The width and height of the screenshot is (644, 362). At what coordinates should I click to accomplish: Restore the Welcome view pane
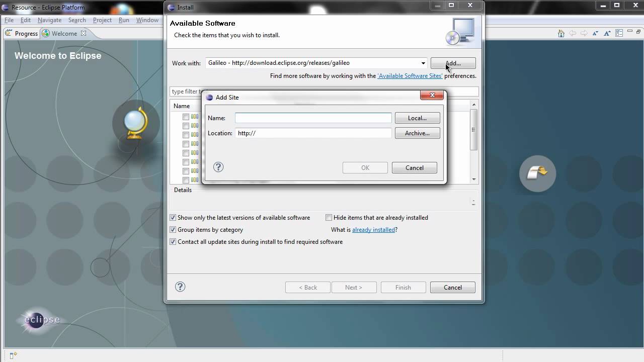point(638,32)
